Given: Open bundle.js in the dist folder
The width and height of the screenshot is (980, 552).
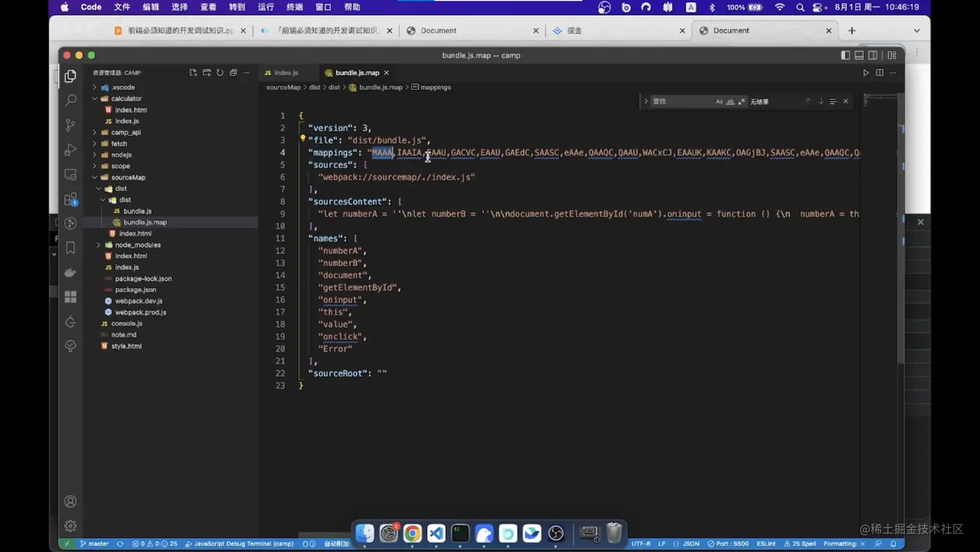Looking at the screenshot, I should pos(137,211).
